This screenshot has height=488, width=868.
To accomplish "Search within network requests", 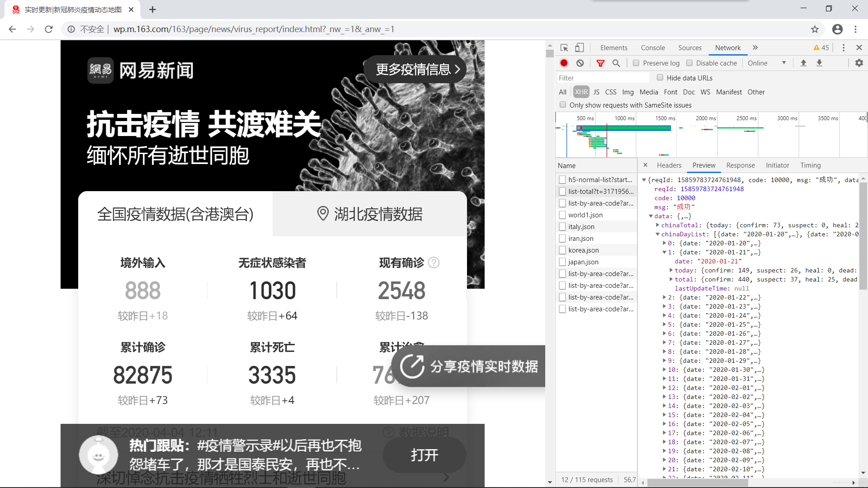I will [x=616, y=63].
